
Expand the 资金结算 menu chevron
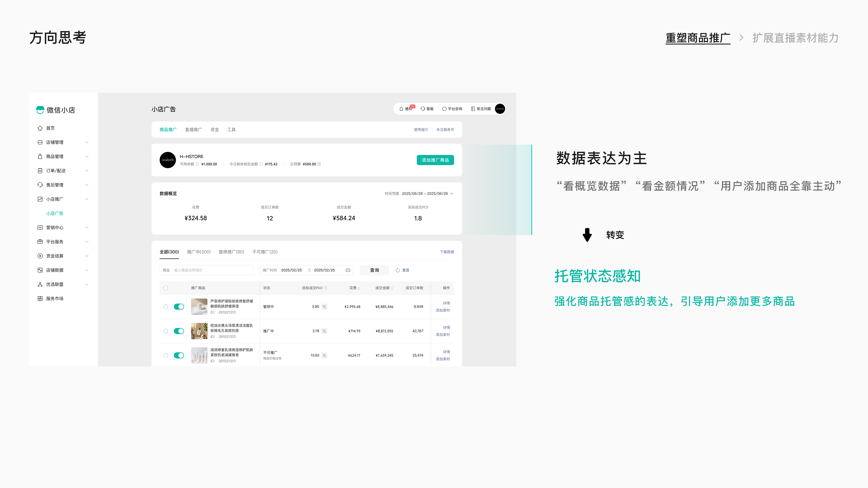(87, 256)
